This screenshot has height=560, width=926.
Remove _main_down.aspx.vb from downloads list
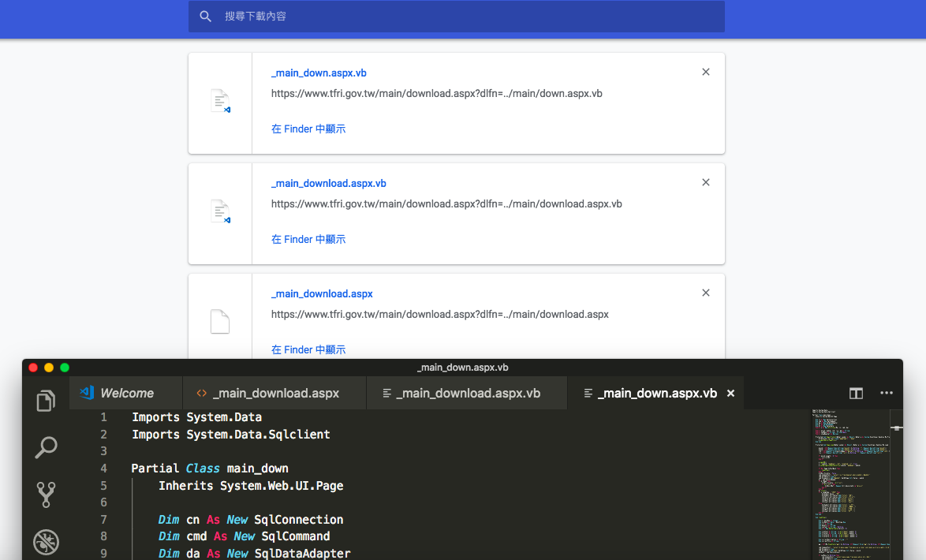pos(706,72)
